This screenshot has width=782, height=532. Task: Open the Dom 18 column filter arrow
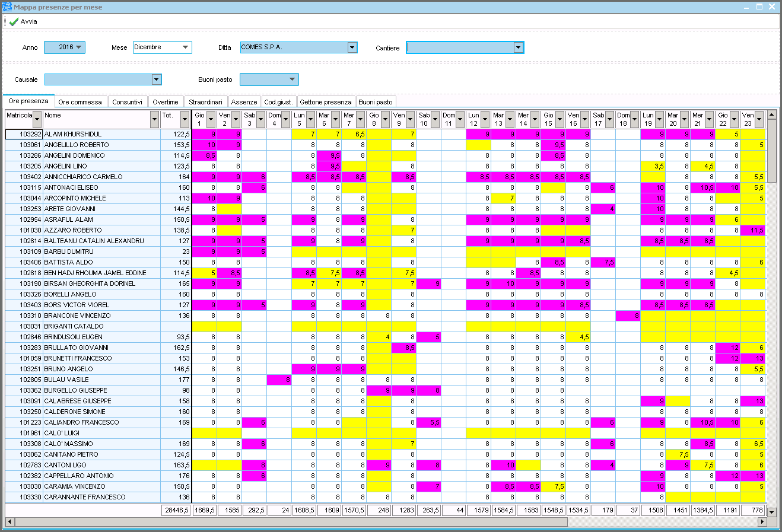[634, 119]
